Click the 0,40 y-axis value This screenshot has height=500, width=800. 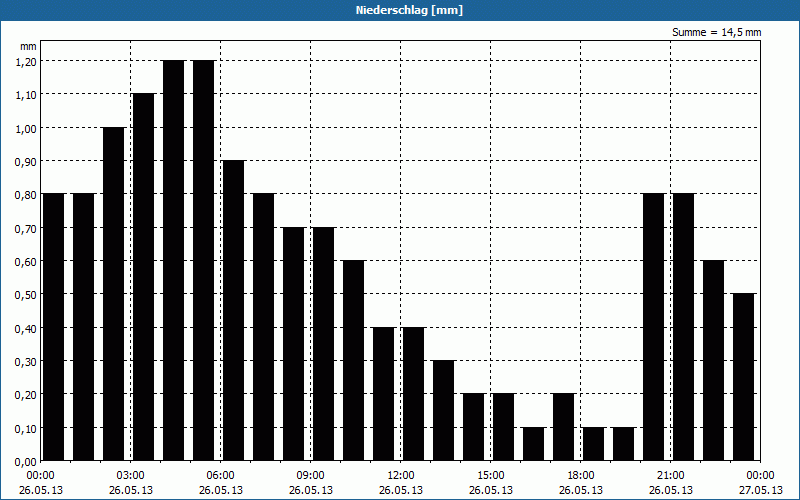(26, 328)
